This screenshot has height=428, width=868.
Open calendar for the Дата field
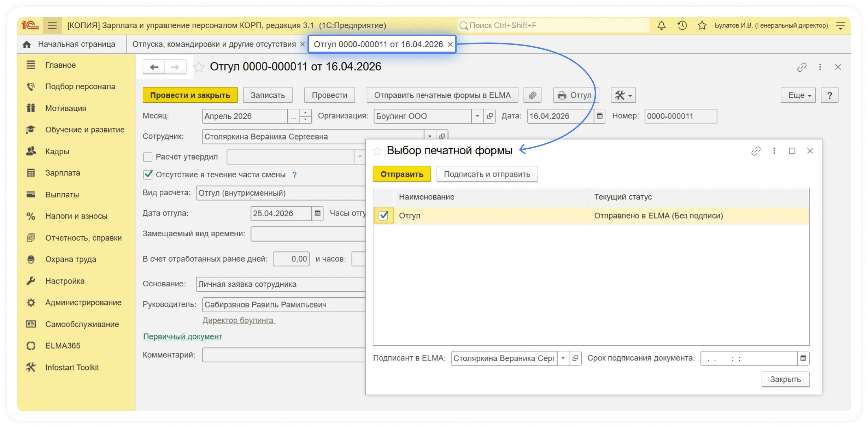coord(600,116)
